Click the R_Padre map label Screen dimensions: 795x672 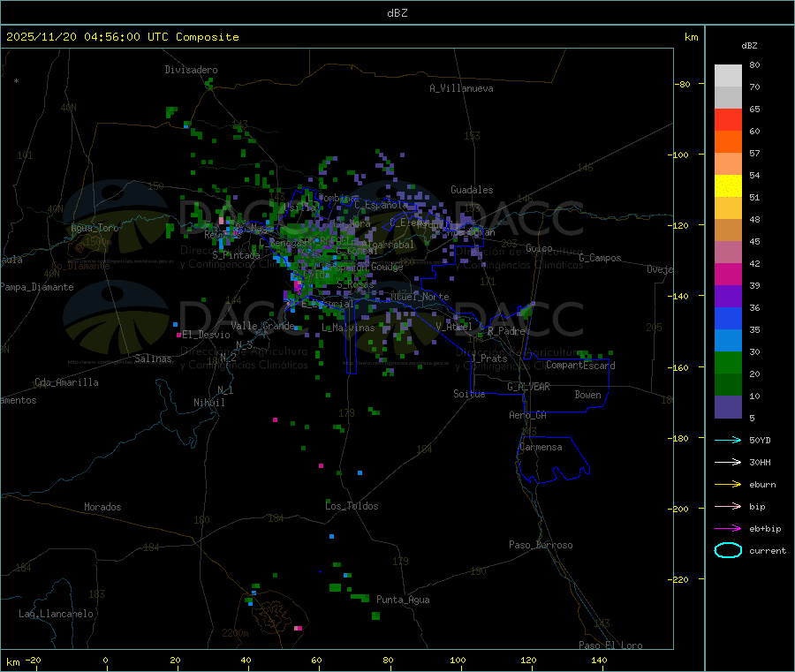click(x=506, y=331)
